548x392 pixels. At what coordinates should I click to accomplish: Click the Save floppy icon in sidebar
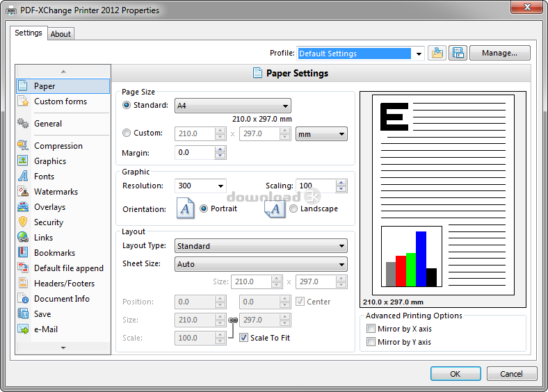tap(23, 313)
